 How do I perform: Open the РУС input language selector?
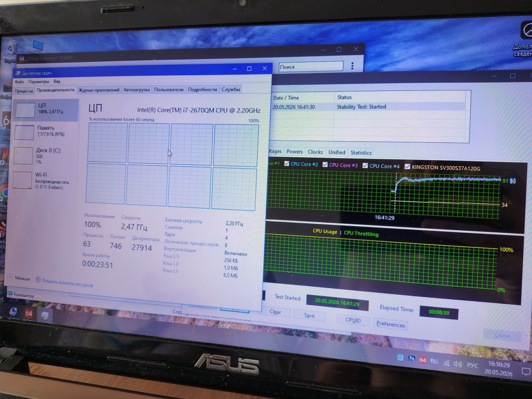pyautogui.click(x=472, y=365)
